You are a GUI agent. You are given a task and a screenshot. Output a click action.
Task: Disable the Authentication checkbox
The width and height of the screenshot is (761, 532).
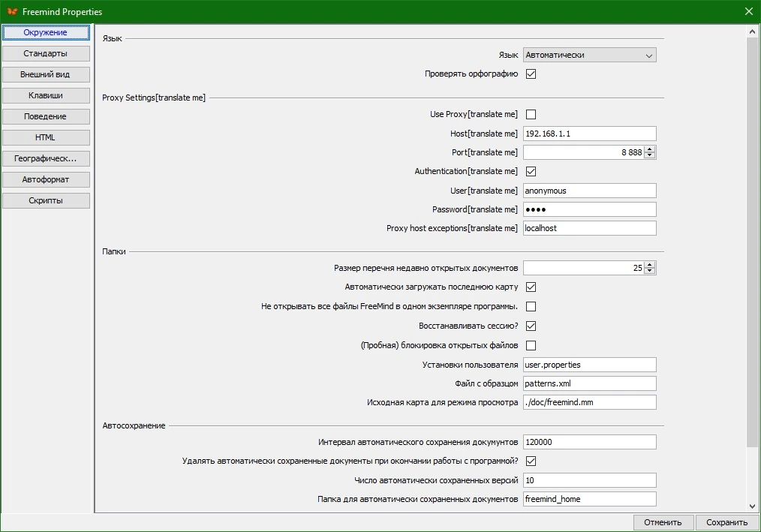[531, 171]
